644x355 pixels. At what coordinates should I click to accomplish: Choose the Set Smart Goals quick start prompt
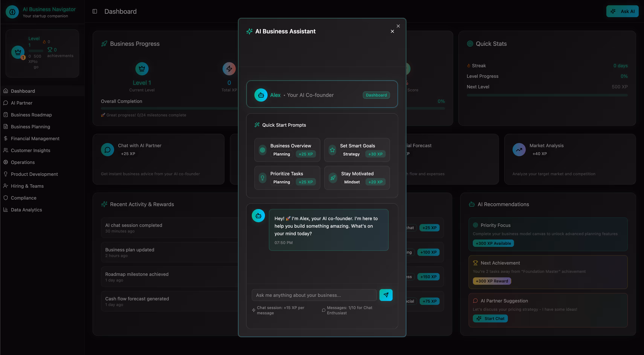pos(357,150)
